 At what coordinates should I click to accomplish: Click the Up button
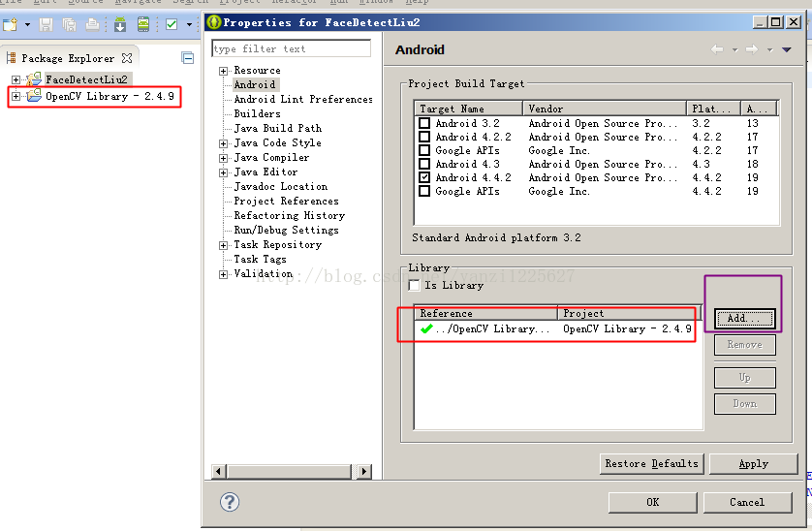tap(745, 378)
